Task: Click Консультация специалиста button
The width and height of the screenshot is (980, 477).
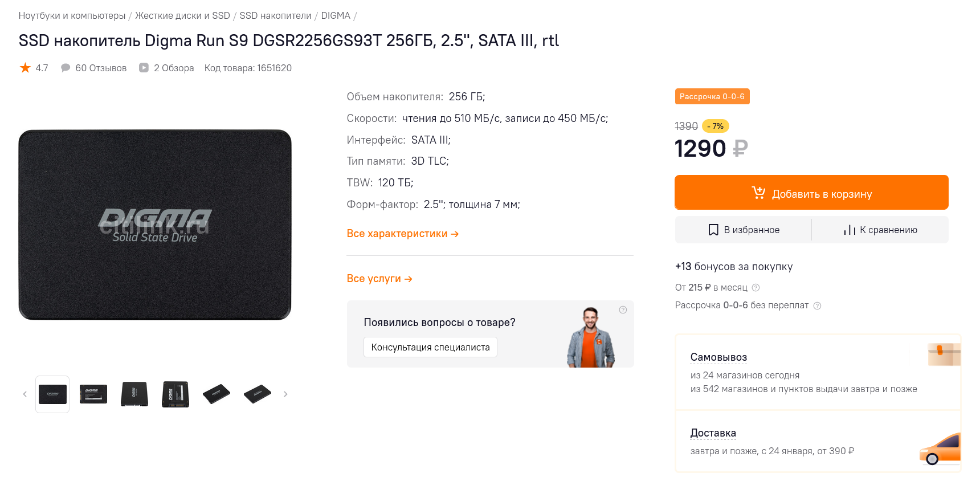Action: tap(430, 347)
